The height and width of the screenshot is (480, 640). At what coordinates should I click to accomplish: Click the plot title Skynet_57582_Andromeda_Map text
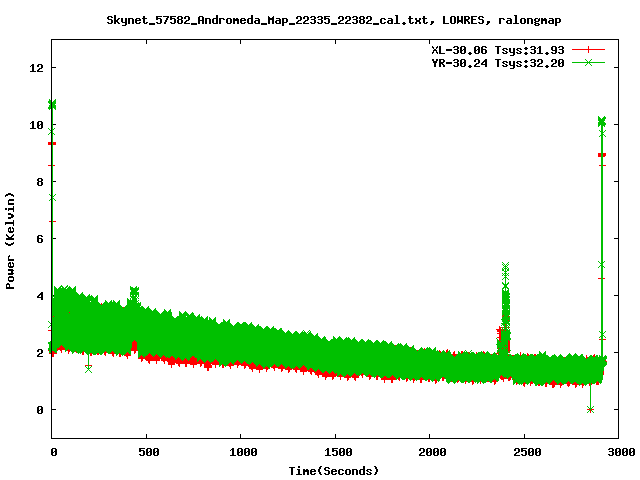[x=333, y=20]
